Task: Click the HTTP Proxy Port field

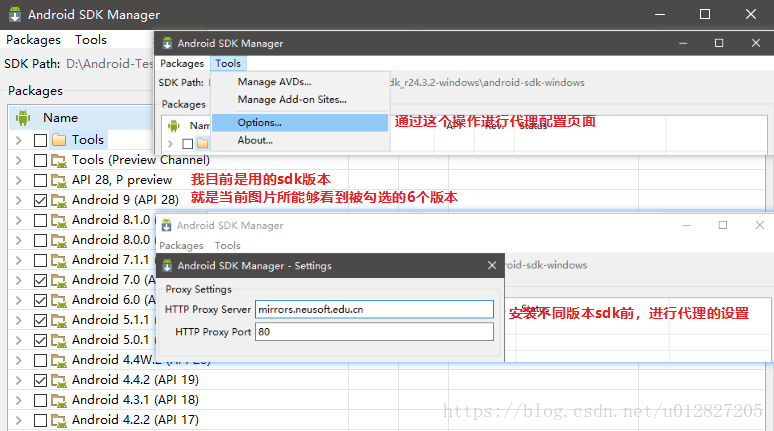Action: tap(374, 332)
